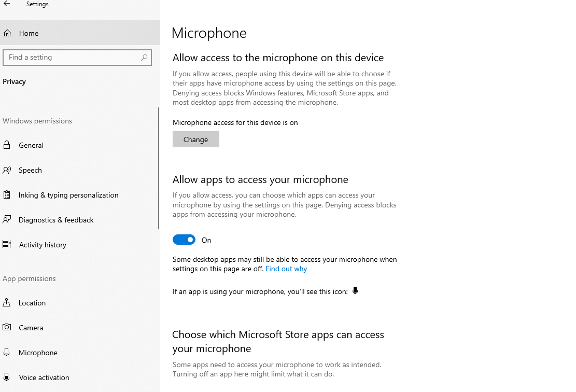Click the Location person icon
This screenshot has height=392, width=576.
(7, 303)
